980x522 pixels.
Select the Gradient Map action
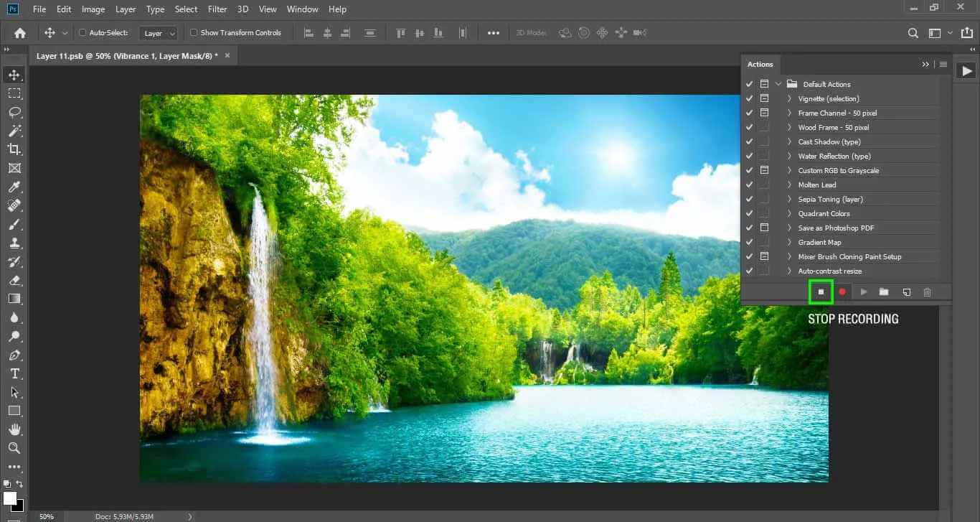[x=819, y=242]
